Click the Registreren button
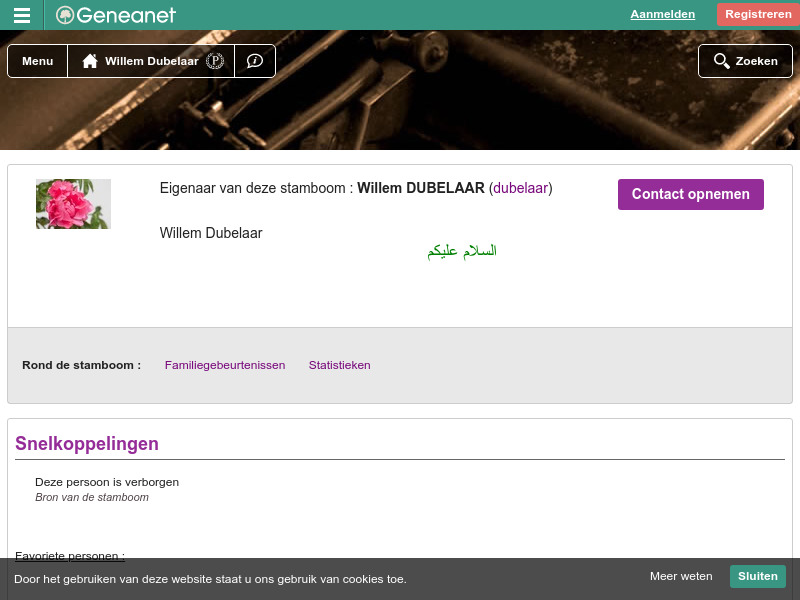Image resolution: width=800 pixels, height=600 pixels. click(x=758, y=14)
